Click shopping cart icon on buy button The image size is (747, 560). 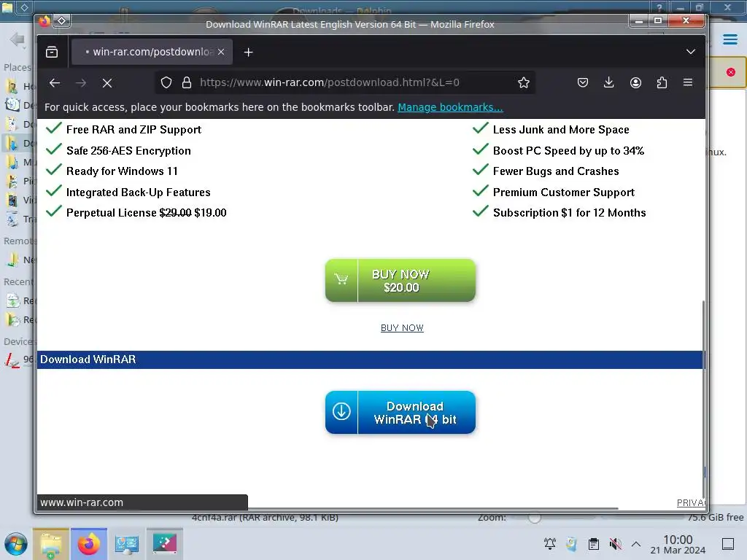[341, 279]
